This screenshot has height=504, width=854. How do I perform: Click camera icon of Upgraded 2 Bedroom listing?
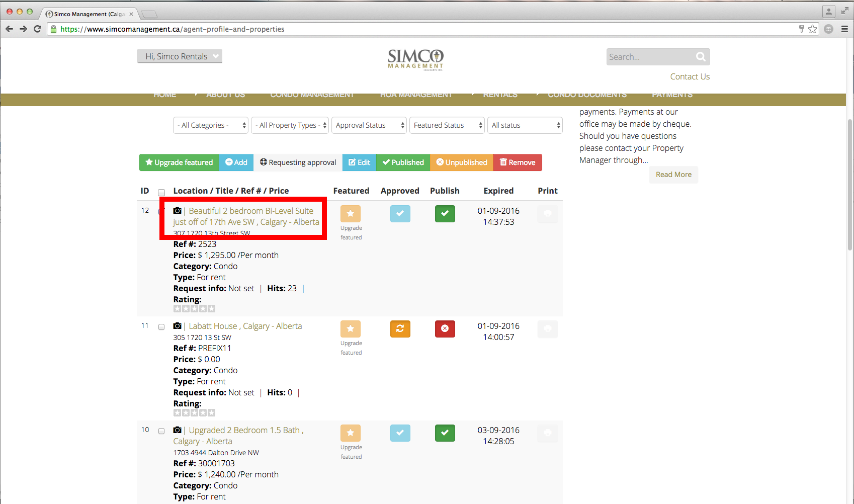[177, 430]
